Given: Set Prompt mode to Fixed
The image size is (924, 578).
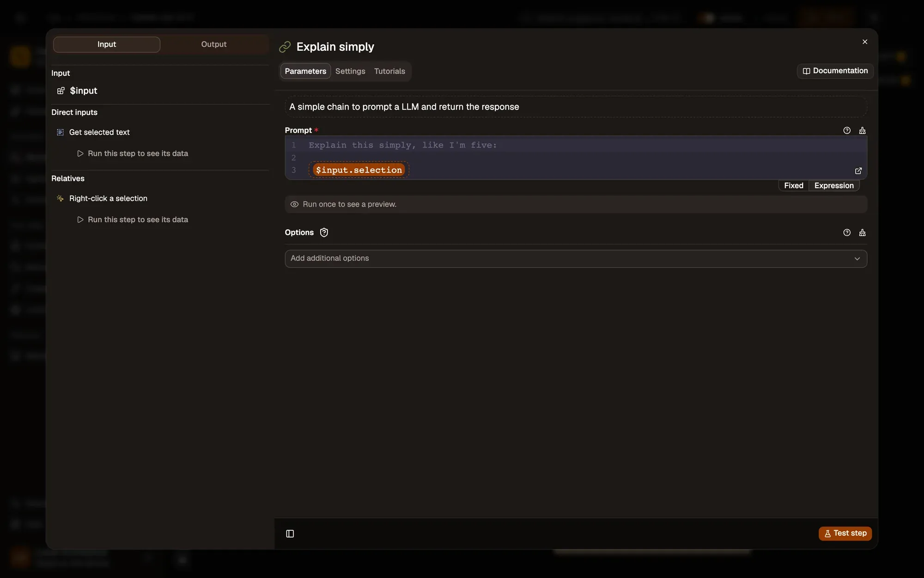Looking at the screenshot, I should (794, 185).
